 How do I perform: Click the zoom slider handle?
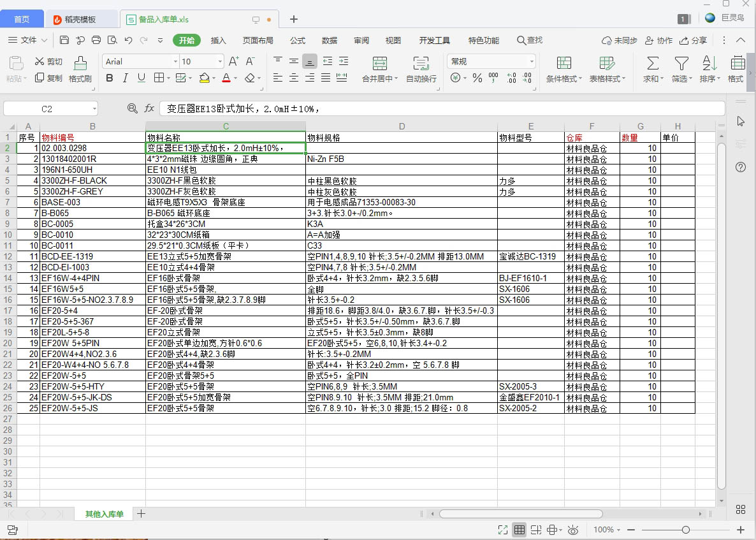pyautogui.click(x=685, y=530)
